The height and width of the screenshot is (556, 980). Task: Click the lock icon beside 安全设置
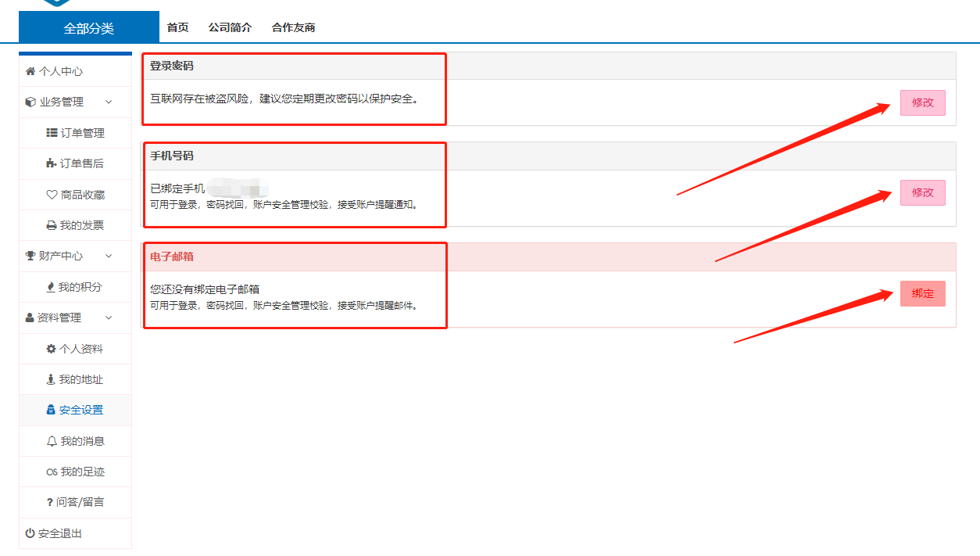[x=52, y=410]
